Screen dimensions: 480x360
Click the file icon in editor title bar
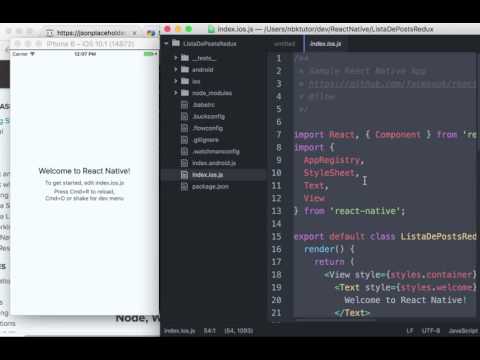pos(211,29)
